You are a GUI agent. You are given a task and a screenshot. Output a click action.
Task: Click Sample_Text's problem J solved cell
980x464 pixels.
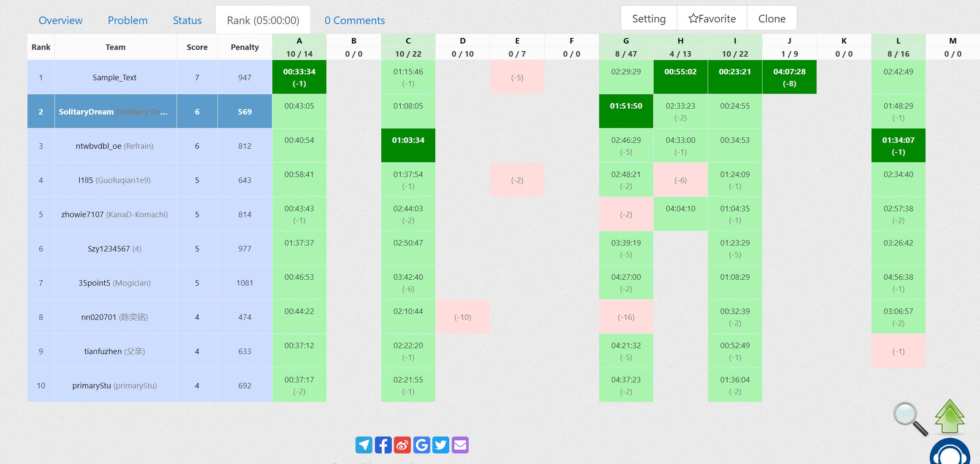point(789,77)
